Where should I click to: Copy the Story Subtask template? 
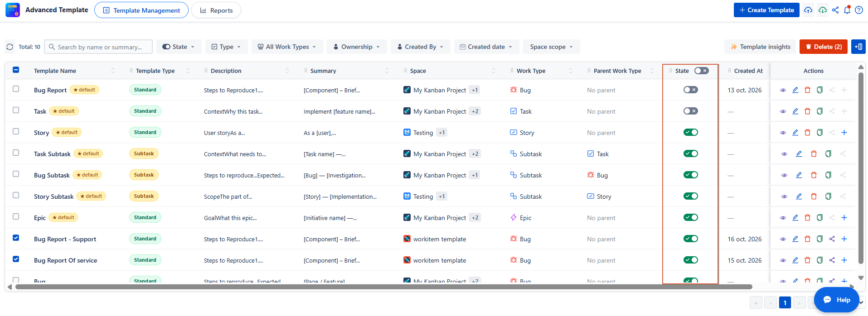tap(828, 196)
